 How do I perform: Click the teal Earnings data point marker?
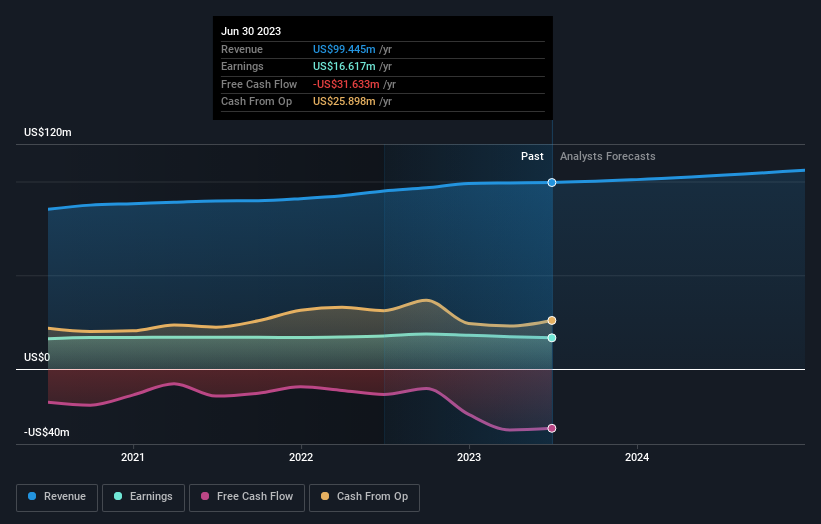tap(552, 338)
